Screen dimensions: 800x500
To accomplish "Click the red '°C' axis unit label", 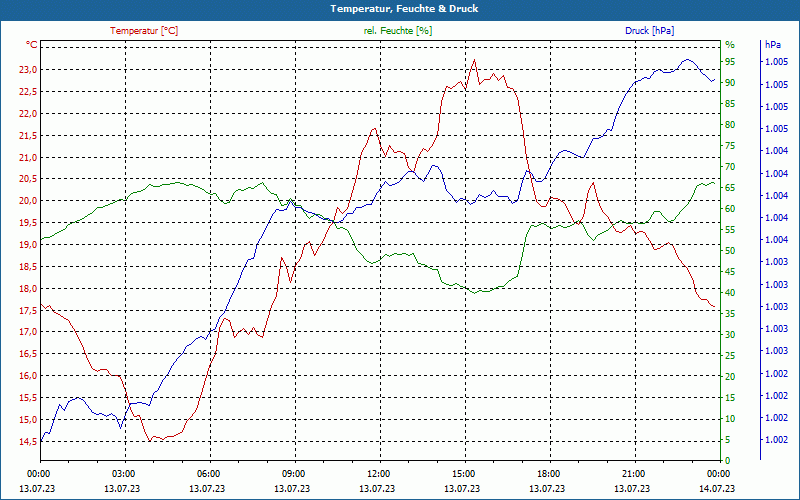I will pyautogui.click(x=32, y=45).
